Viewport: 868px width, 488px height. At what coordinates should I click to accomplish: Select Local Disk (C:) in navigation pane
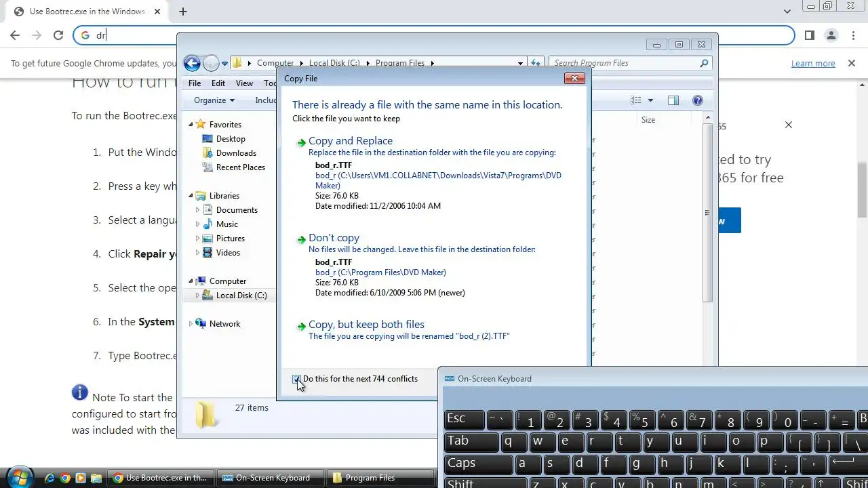(x=241, y=296)
